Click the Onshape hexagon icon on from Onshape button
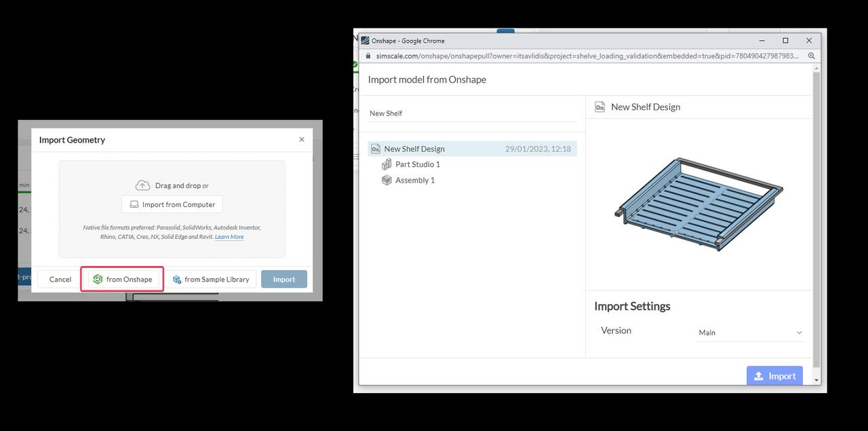This screenshot has width=868, height=431. [99, 279]
